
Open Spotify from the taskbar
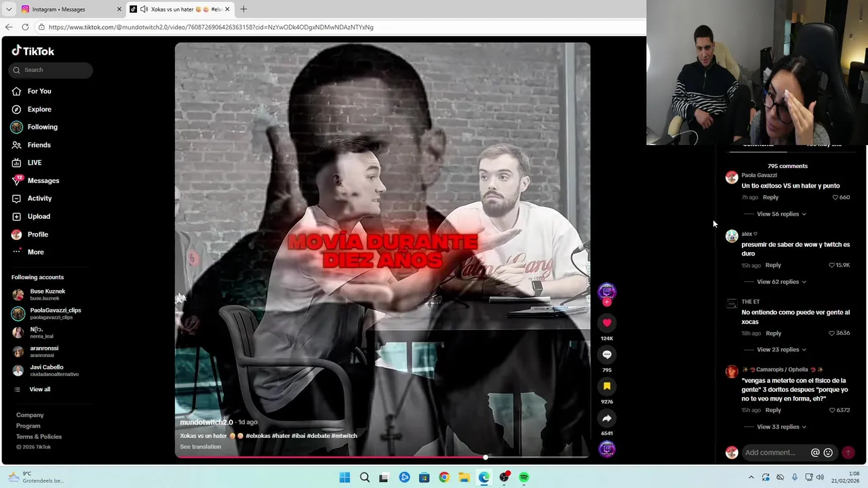524,477
